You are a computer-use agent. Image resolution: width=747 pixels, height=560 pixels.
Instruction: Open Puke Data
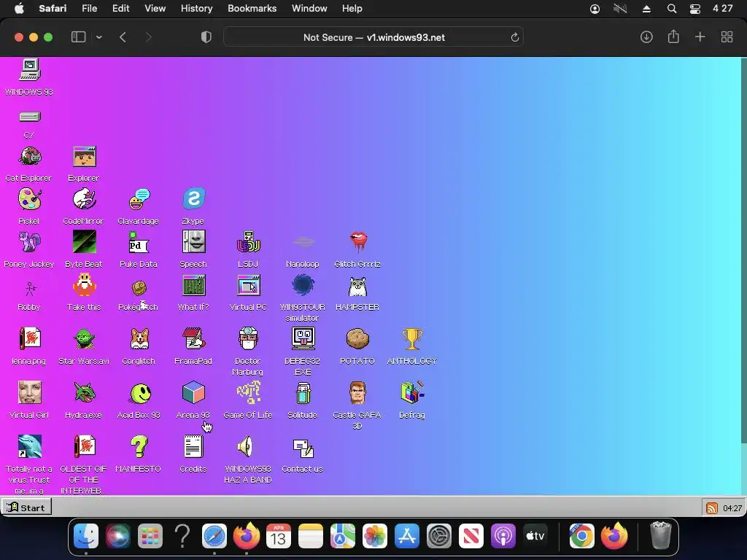tap(139, 242)
